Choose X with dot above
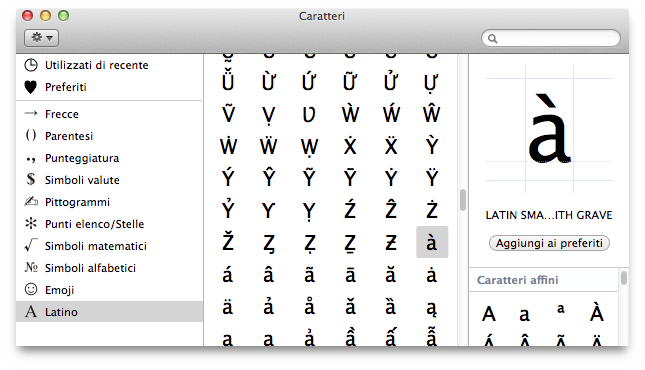 click(x=350, y=146)
